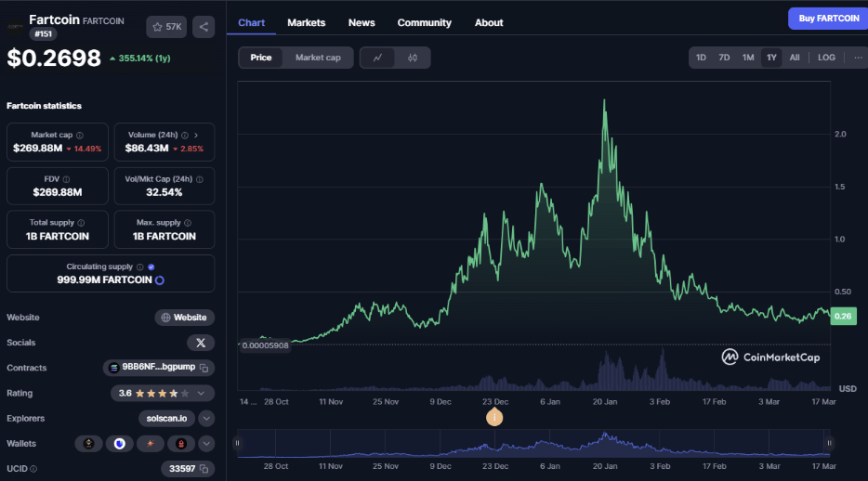The width and height of the screenshot is (868, 481).
Task: Switch to the News tab
Action: pos(362,22)
